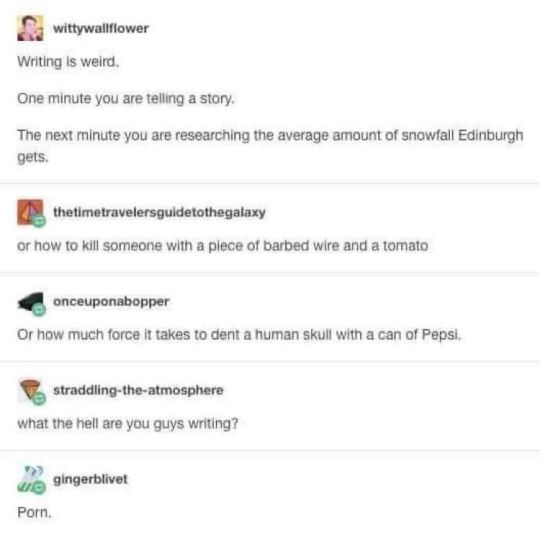The image size is (540, 534).
Task: Open straddling-the-atmosphere pizza avatar
Action: pyautogui.click(x=30, y=390)
